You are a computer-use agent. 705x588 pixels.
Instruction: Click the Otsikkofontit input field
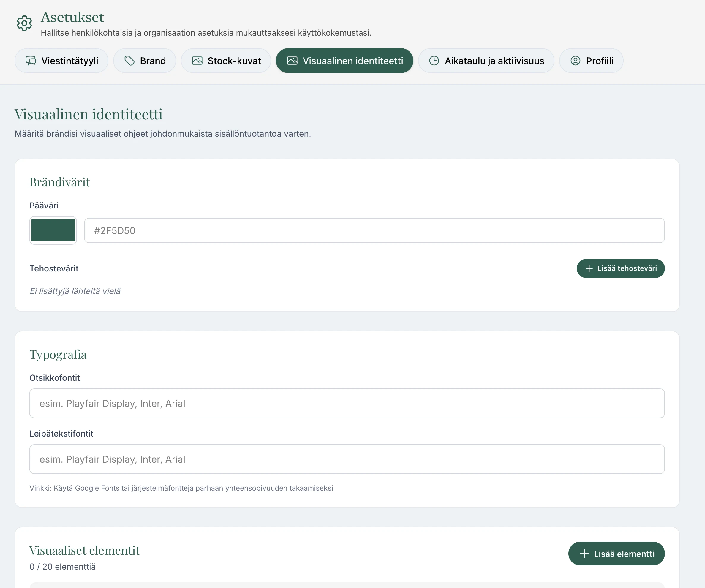tap(347, 403)
